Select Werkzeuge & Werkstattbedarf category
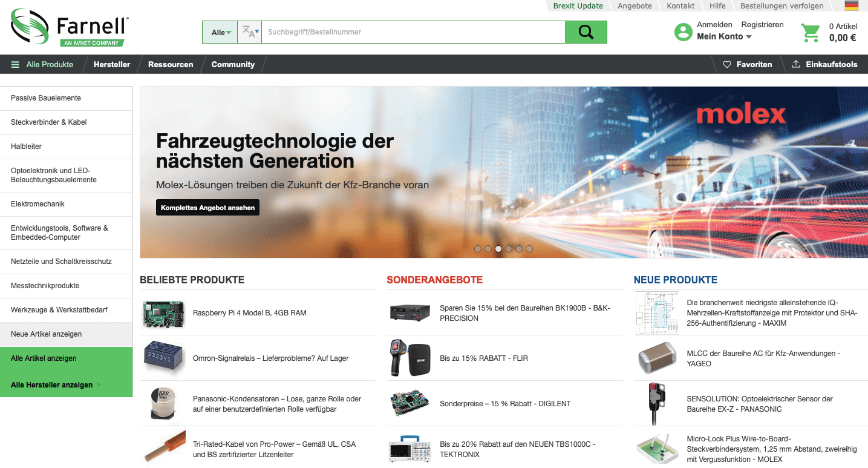Viewport: 868px width, 468px height. click(66, 310)
